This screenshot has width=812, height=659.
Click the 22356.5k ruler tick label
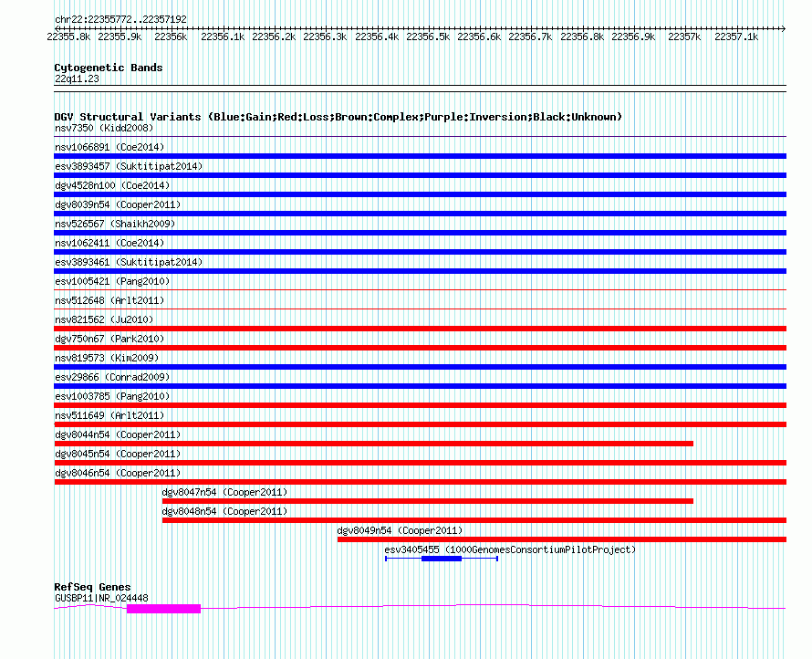point(428,37)
